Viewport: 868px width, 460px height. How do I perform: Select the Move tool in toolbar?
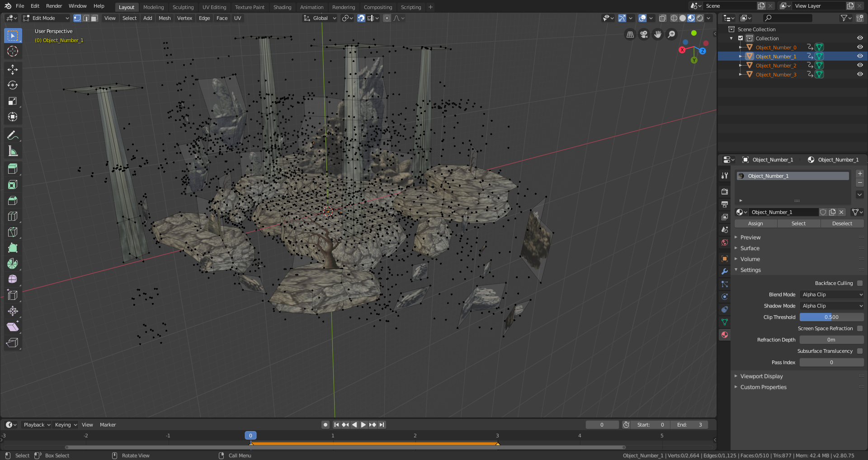point(13,69)
